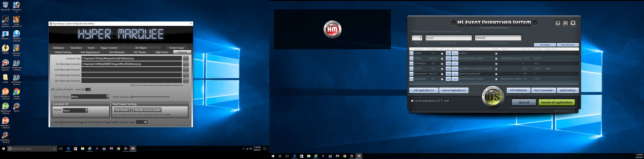644x159 pixels.
Task: Toggle Disable checkbox for Hyper Marquee row
Action: [x=496, y=79]
